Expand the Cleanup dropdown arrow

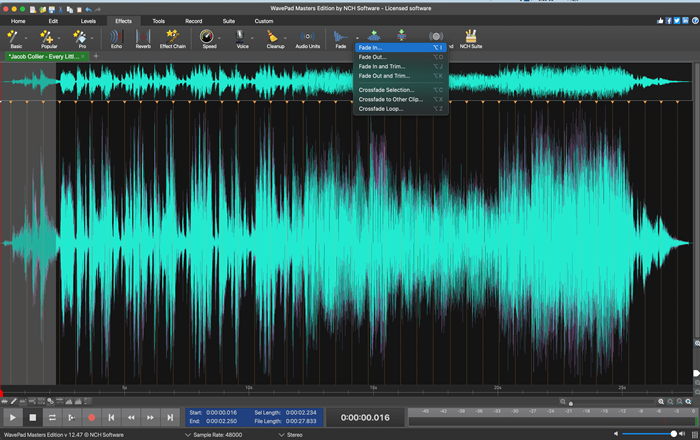click(285, 38)
